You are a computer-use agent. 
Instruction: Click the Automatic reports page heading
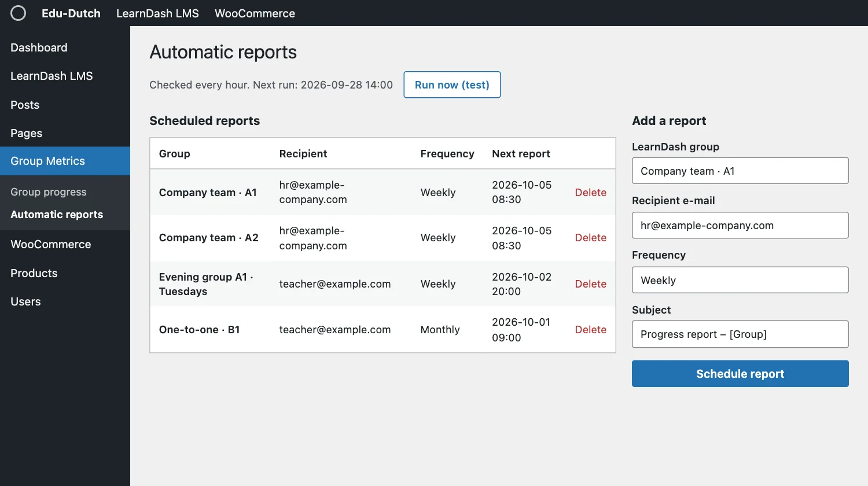pos(223,52)
